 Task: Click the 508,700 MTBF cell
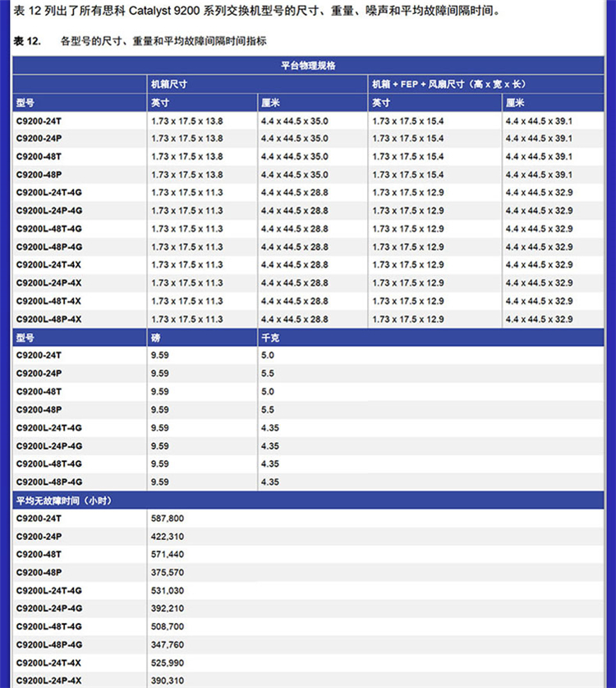[x=168, y=627]
